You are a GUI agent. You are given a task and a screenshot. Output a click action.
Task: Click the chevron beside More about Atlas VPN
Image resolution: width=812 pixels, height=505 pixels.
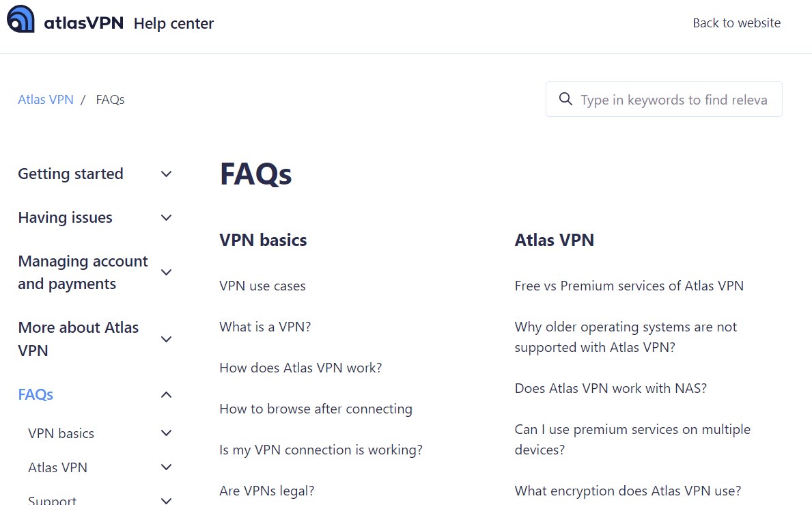[166, 339]
